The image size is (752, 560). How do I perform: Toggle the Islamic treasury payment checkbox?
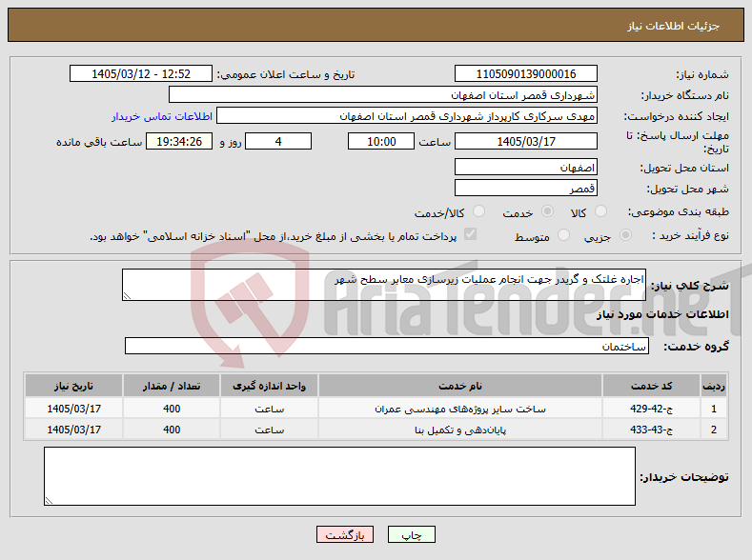(x=471, y=234)
